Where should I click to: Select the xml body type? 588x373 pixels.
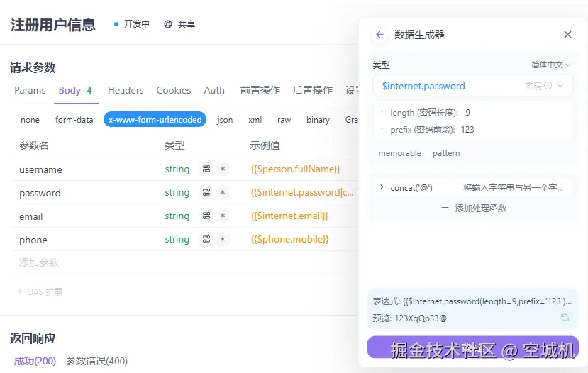[x=255, y=120]
